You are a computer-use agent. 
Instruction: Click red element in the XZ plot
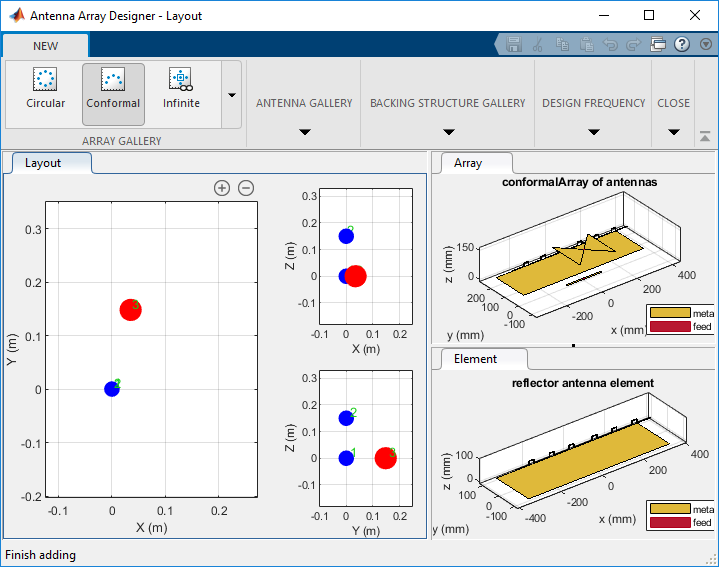(x=355, y=276)
